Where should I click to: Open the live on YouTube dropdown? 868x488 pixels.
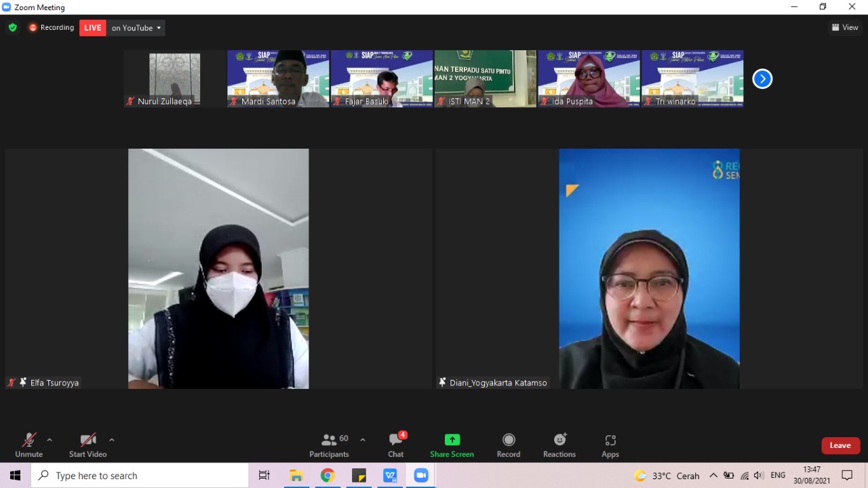click(x=136, y=28)
